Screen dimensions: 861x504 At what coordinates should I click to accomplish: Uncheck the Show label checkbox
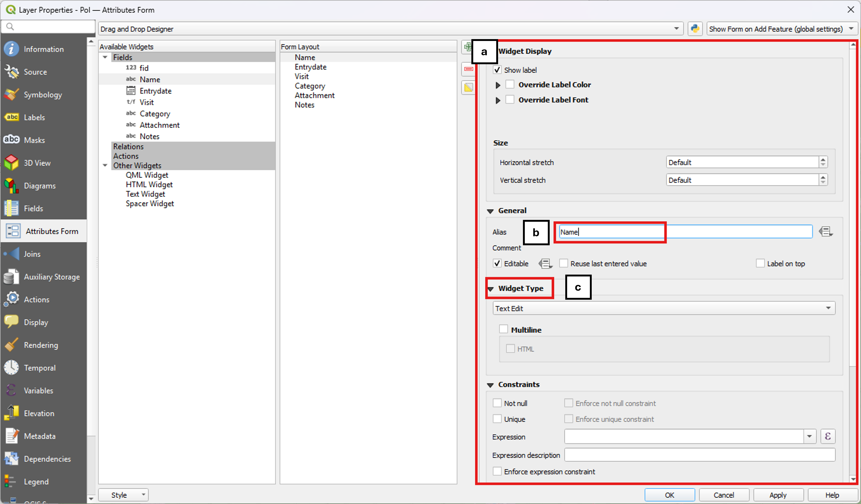pyautogui.click(x=497, y=70)
